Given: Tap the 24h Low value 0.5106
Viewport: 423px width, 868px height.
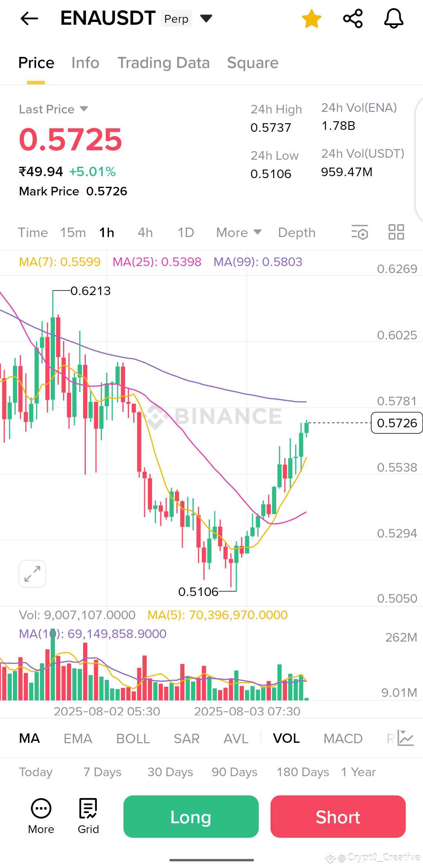Looking at the screenshot, I should click(x=271, y=174).
